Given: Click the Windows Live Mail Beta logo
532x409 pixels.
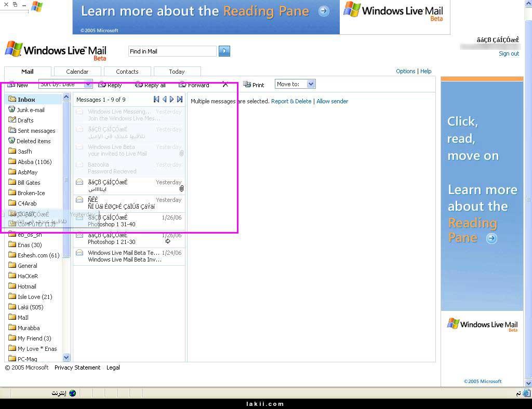Looking at the screenshot, I should (56, 51).
